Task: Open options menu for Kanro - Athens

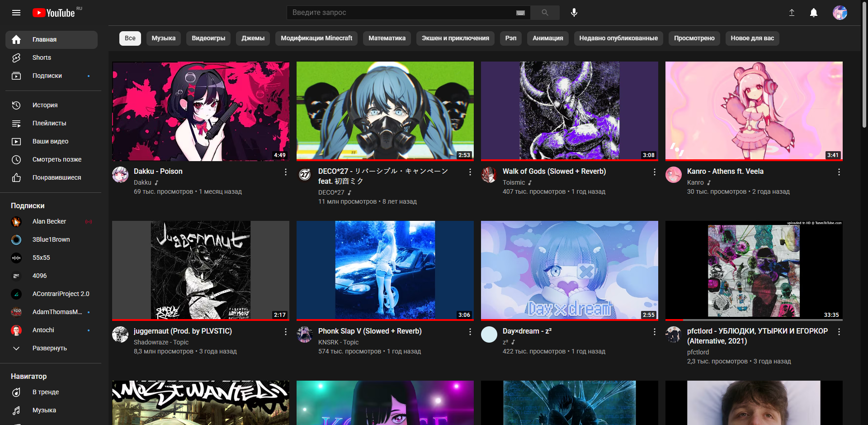Action: click(x=839, y=172)
